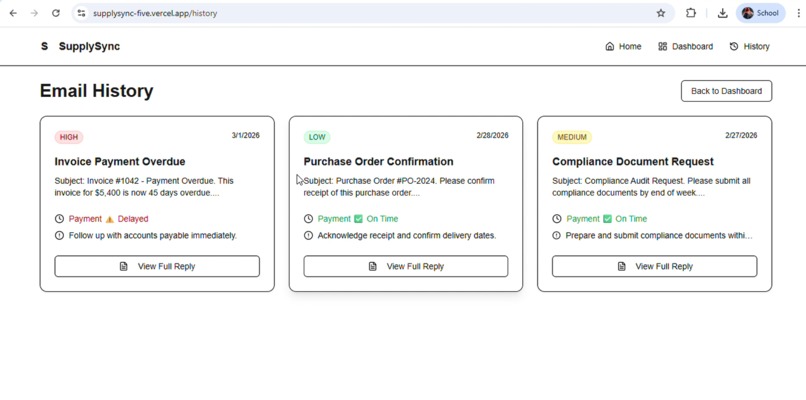Click the clock icon beside Payment Delayed

[x=59, y=219]
